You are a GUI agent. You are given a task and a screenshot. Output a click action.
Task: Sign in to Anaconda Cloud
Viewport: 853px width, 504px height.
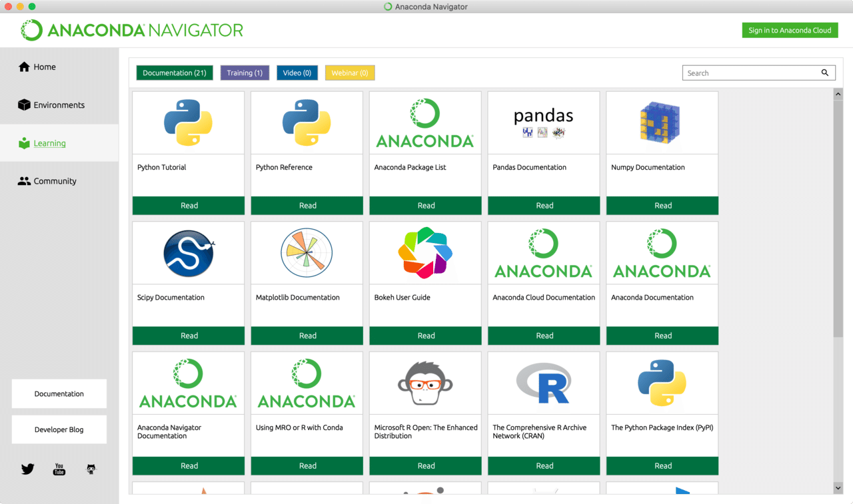(x=790, y=30)
